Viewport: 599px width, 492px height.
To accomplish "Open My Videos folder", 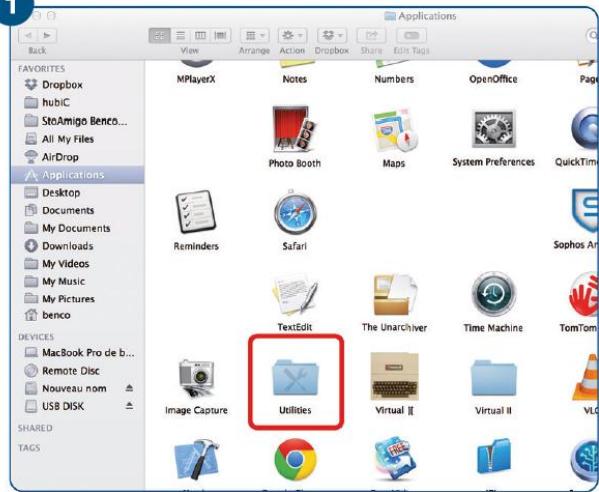I will 78,264.
